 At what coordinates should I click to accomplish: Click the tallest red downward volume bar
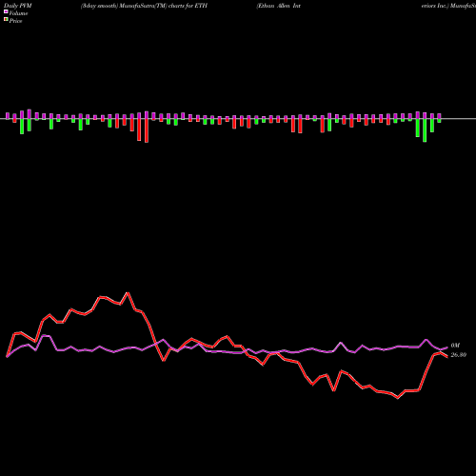(x=147, y=130)
